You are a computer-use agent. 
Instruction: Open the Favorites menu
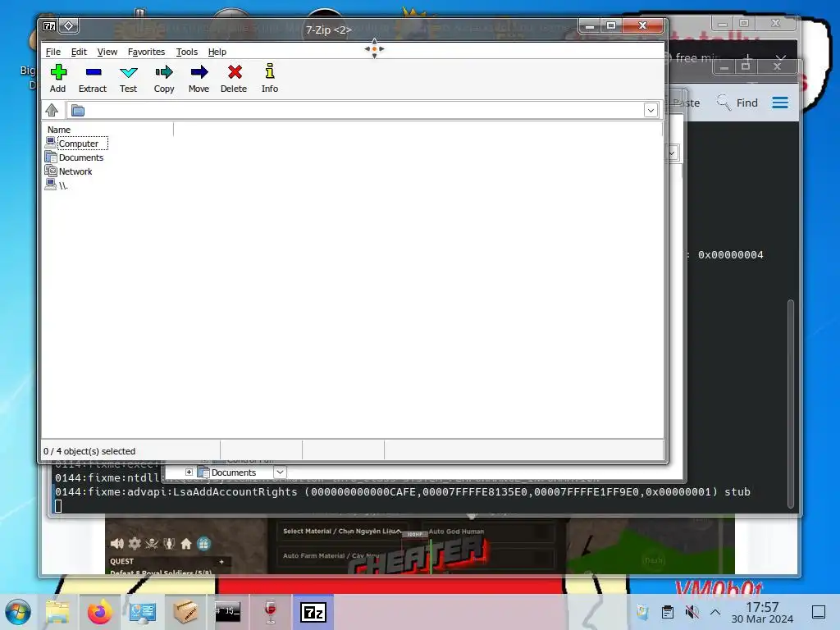point(146,52)
